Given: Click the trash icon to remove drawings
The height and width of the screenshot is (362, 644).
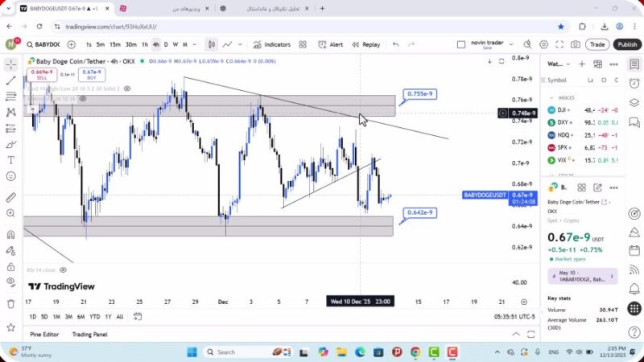Looking at the screenshot, I should click(11, 303).
